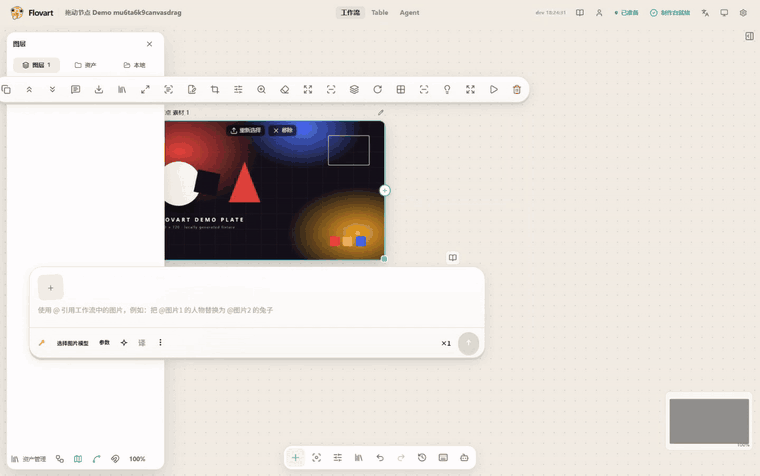The width and height of the screenshot is (760, 476).
Task: Click the red trash delete icon
Action: tap(517, 90)
